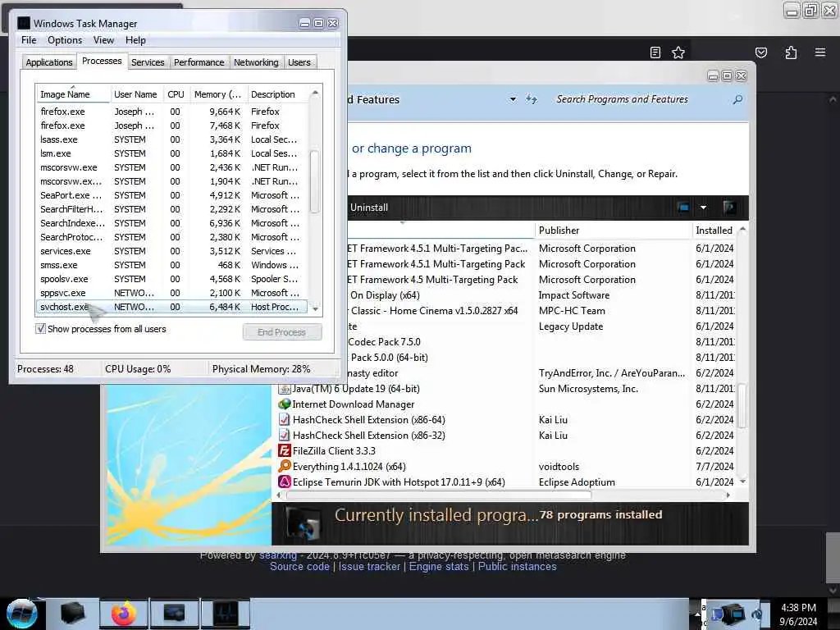Click the programs list vertical scrollbar thumb
840x630 pixels.
(x=742, y=405)
